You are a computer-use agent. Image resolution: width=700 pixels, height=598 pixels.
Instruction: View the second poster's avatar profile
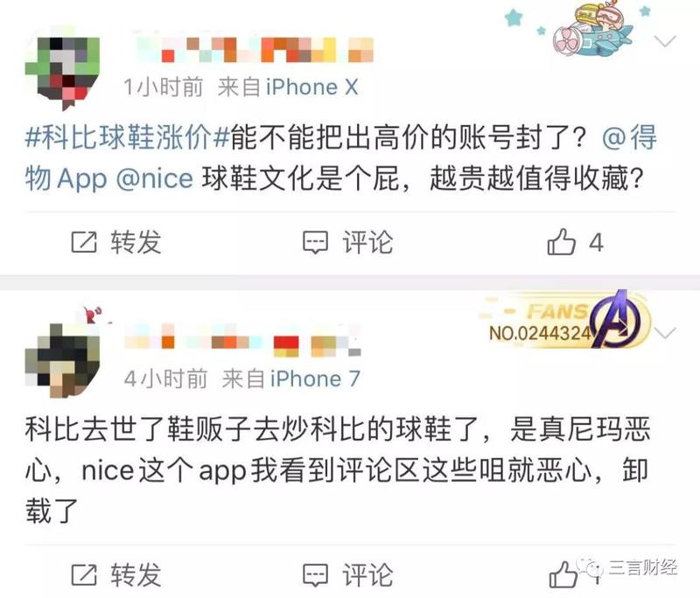pos(62,360)
